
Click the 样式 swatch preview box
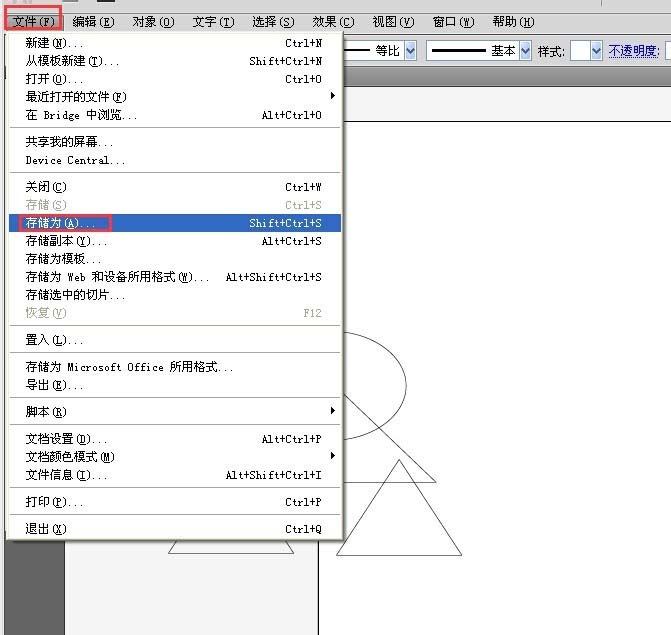[581, 51]
